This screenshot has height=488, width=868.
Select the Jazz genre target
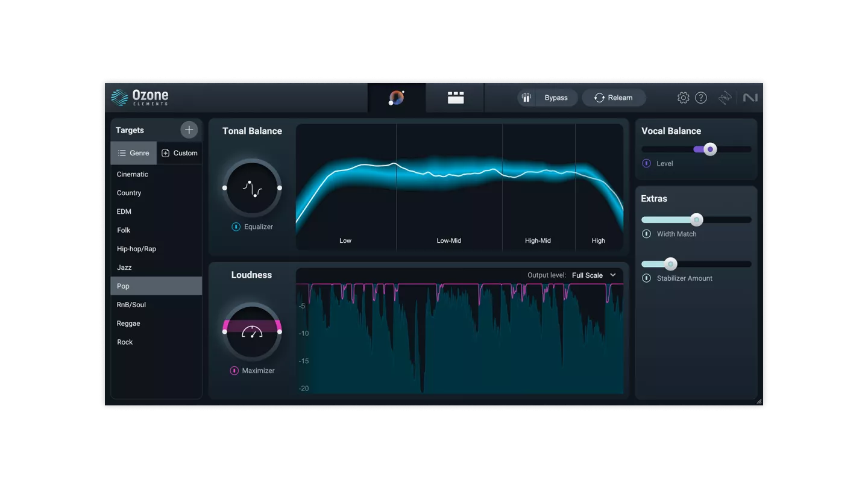[x=156, y=267]
